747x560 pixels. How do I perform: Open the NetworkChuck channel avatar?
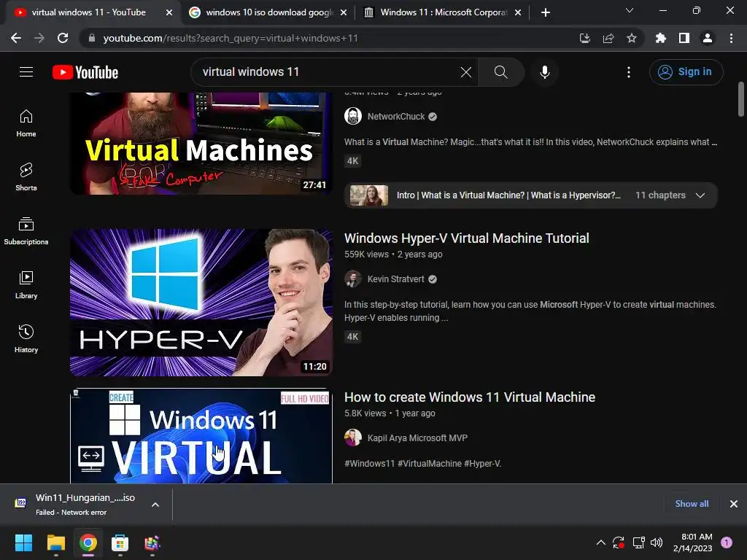click(353, 116)
